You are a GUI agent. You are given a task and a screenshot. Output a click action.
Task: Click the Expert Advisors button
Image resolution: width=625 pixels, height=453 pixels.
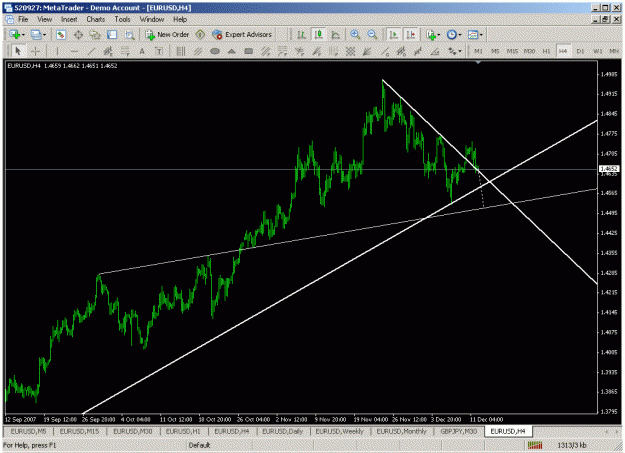point(242,35)
